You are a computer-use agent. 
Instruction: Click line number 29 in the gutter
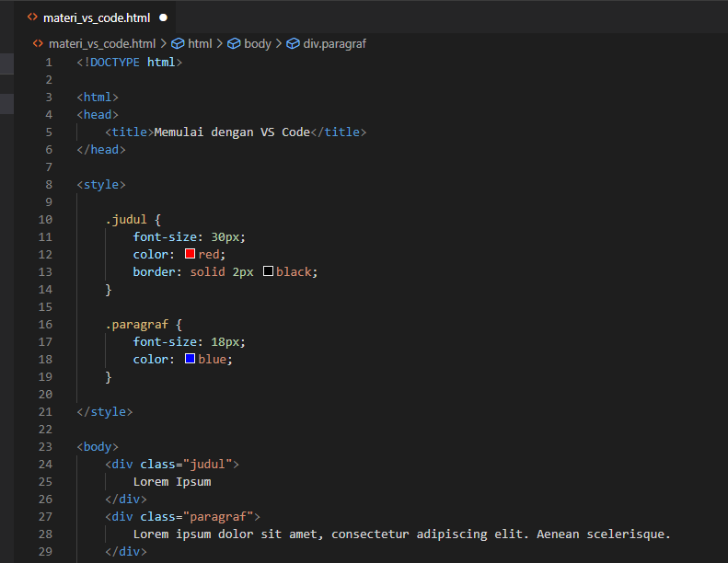[45, 552]
